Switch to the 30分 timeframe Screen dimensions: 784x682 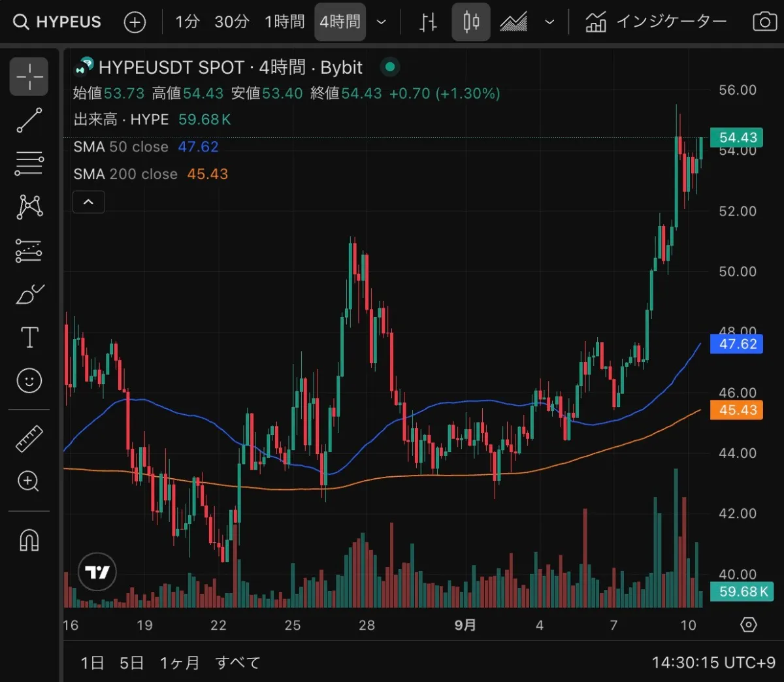coord(231,22)
